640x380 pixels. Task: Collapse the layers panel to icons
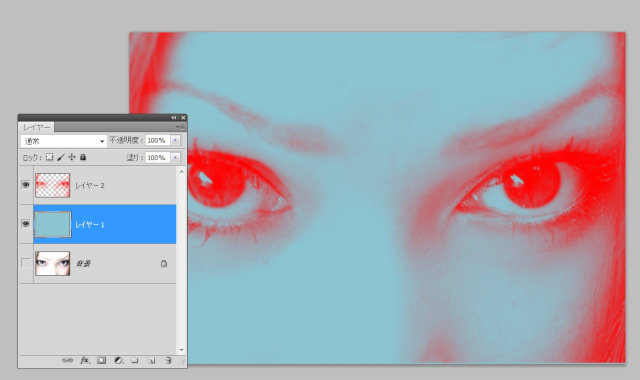click(174, 118)
